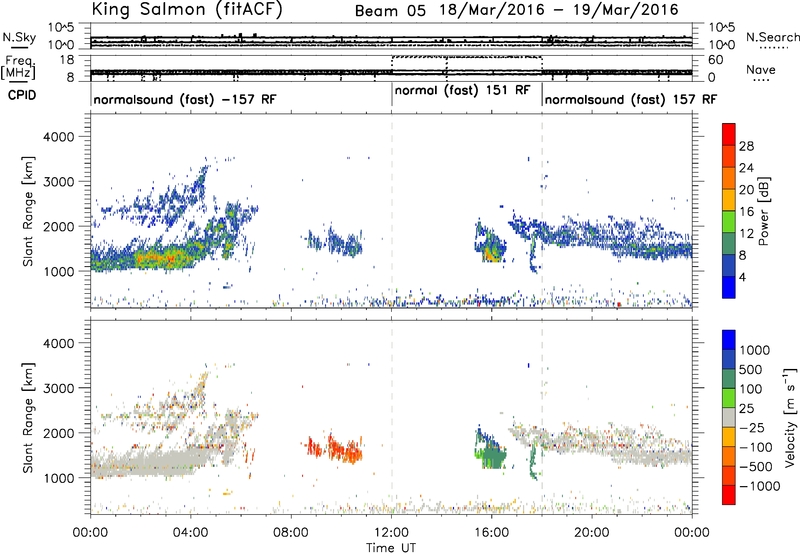Viewport: 800px width, 554px height.
Task: Click the 'Freq. [MHz]' axis label
Action: point(19,67)
